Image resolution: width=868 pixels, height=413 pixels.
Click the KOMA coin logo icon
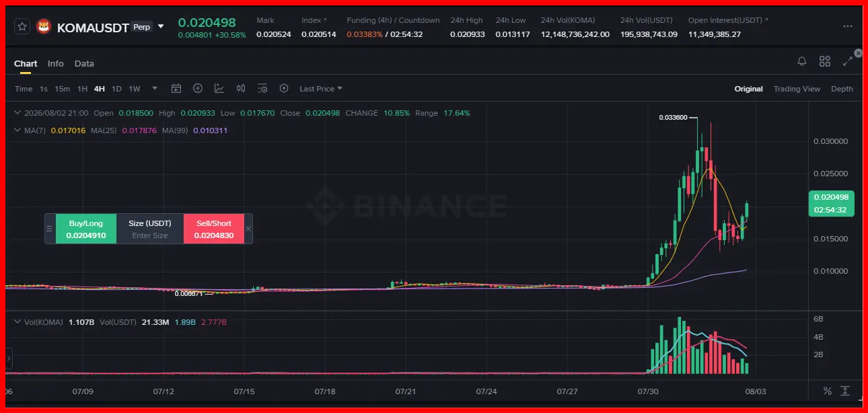coord(44,27)
